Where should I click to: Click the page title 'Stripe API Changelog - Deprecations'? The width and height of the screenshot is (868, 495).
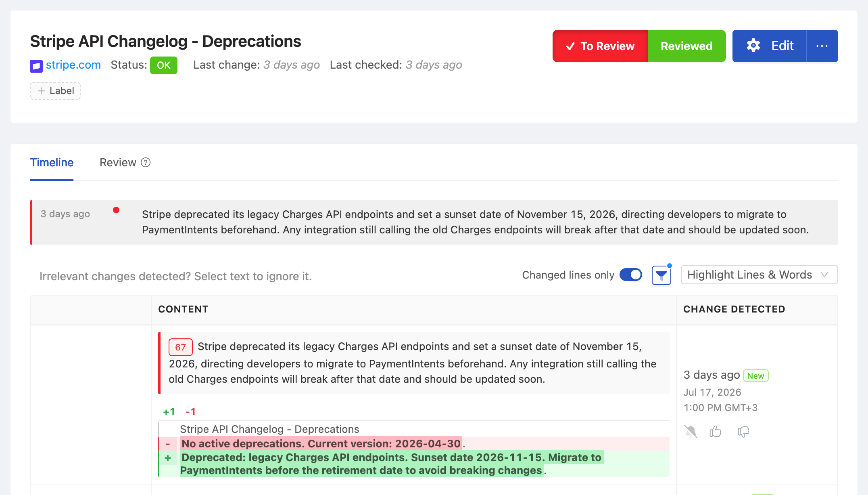point(165,42)
